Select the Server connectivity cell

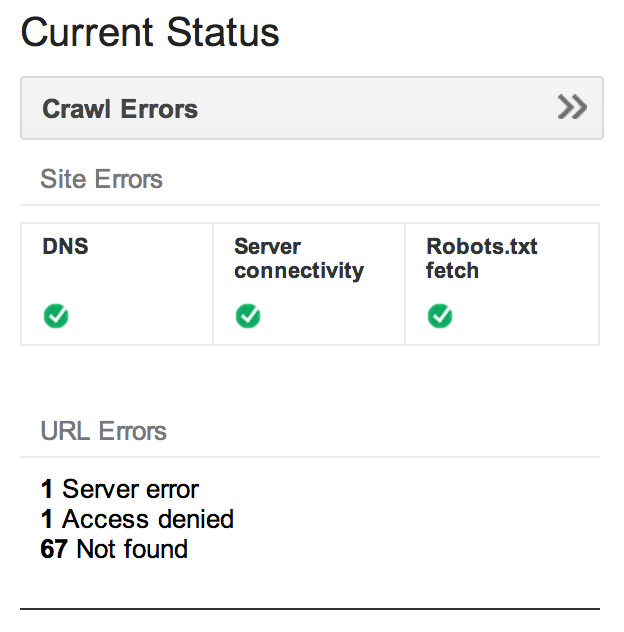point(309,284)
